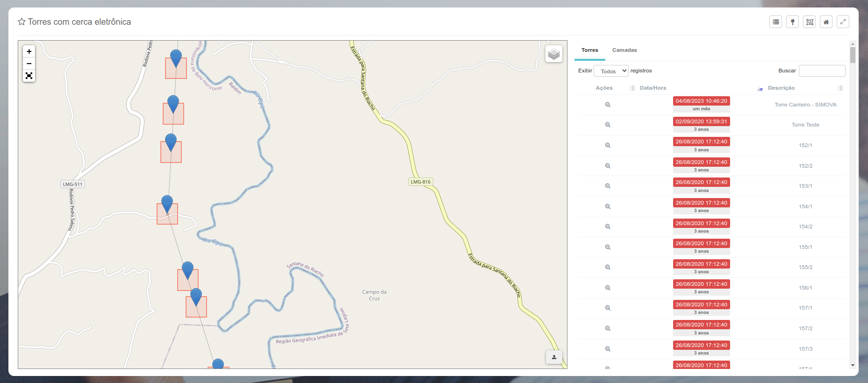868x383 pixels.
Task: Zoom out the map with minus button
Action: click(x=29, y=64)
